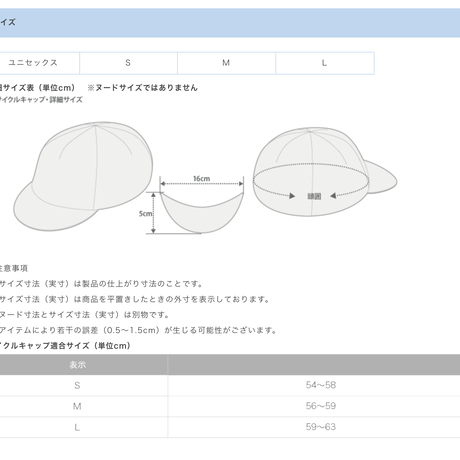Click the S row in fit table
The height and width of the screenshot is (460, 460).
coord(230,385)
